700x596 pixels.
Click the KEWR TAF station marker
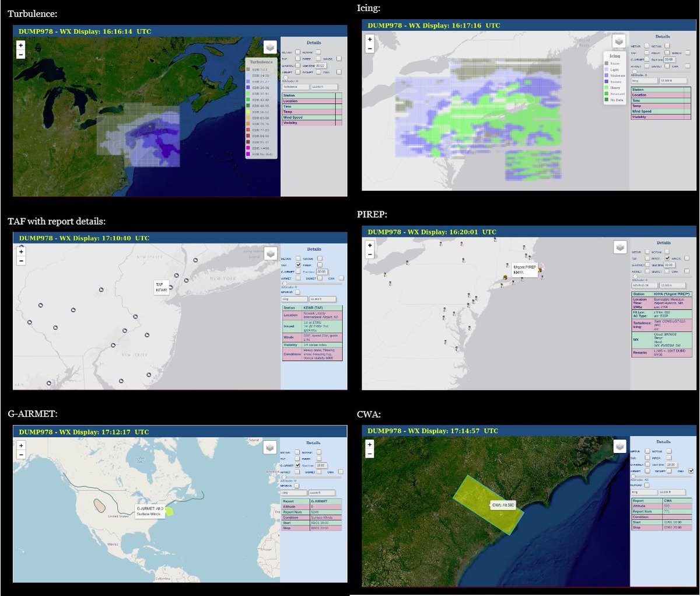(171, 287)
